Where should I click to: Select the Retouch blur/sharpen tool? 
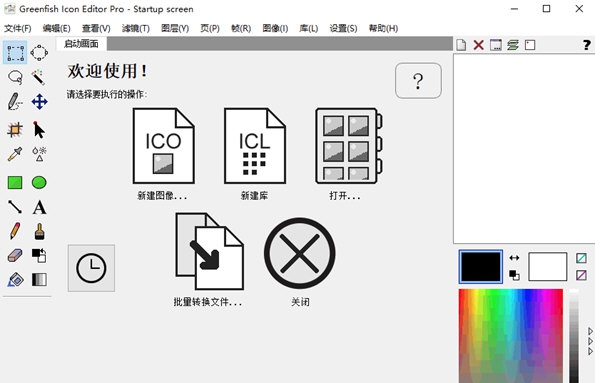[x=39, y=154]
